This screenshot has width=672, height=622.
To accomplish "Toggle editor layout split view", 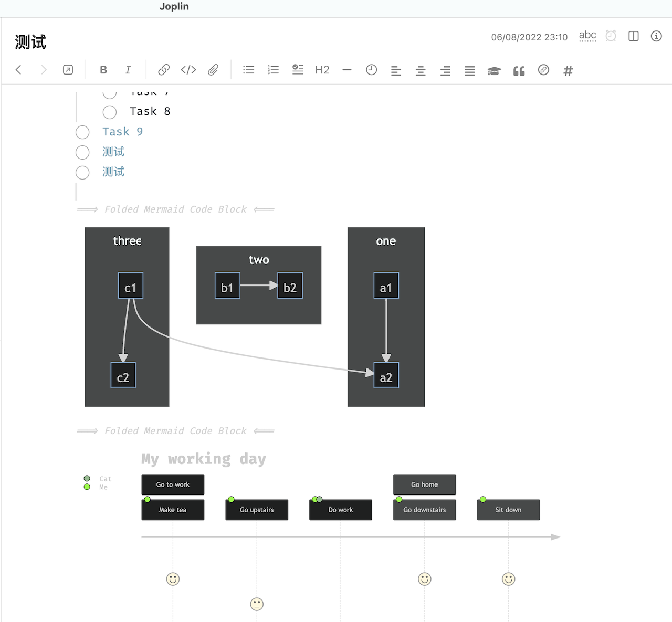I will pyautogui.click(x=634, y=36).
